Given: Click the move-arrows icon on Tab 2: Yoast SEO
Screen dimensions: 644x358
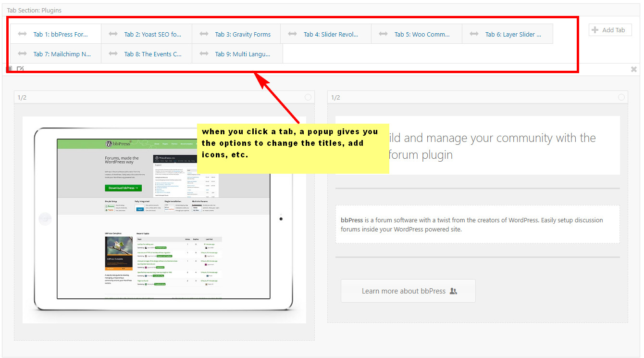Looking at the screenshot, I should pyautogui.click(x=113, y=34).
